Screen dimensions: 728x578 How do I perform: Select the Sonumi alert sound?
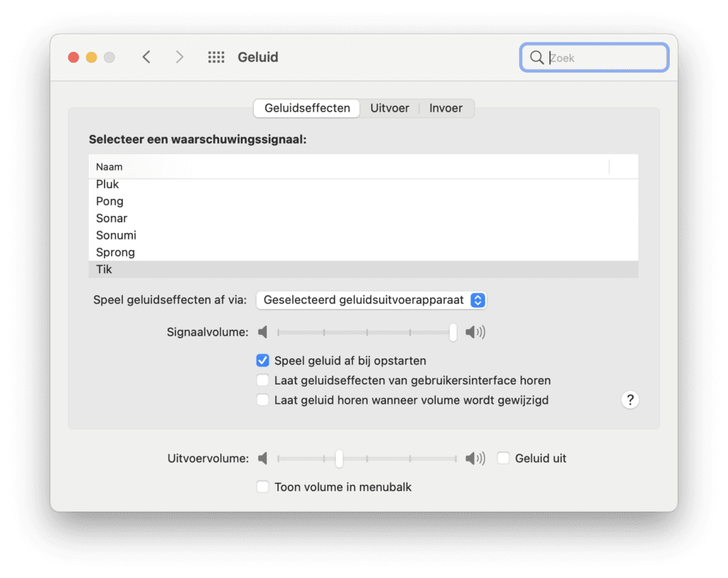coord(363,235)
